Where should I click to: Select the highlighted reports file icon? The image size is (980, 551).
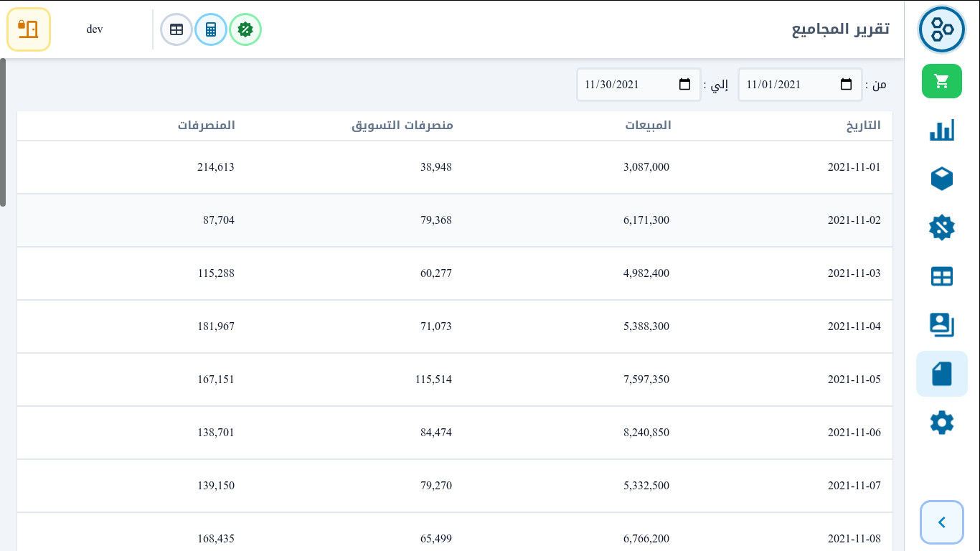pos(941,374)
